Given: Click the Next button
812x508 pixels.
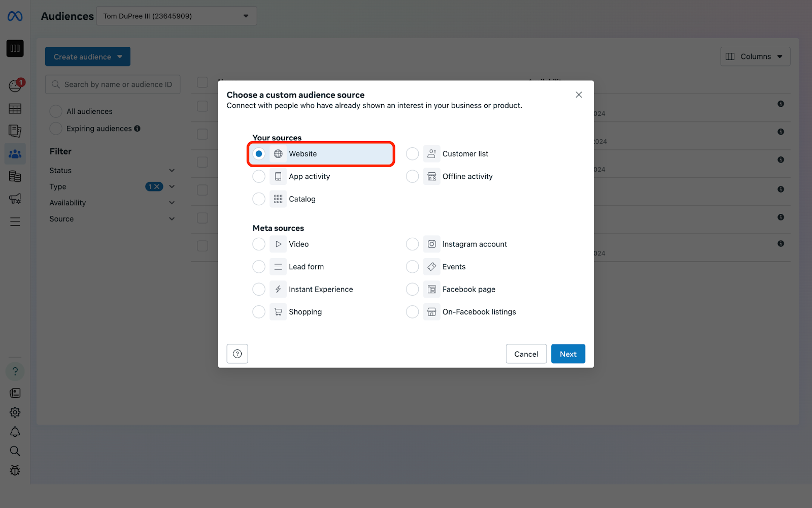Looking at the screenshot, I should point(568,354).
